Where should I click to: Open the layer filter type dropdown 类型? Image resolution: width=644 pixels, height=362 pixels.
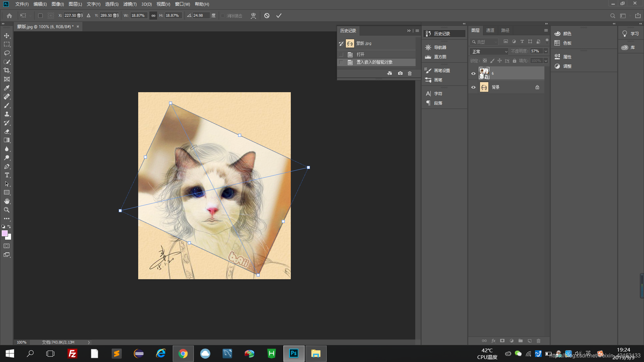coord(485,42)
